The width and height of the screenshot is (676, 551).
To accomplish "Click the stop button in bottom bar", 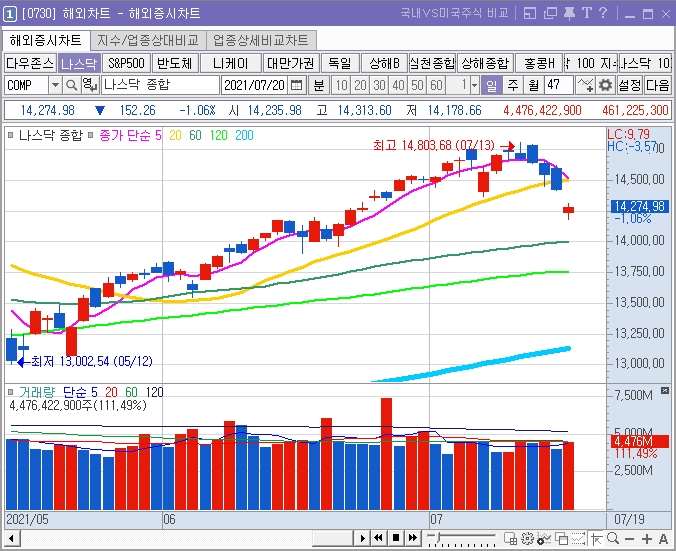I will tap(396, 538).
